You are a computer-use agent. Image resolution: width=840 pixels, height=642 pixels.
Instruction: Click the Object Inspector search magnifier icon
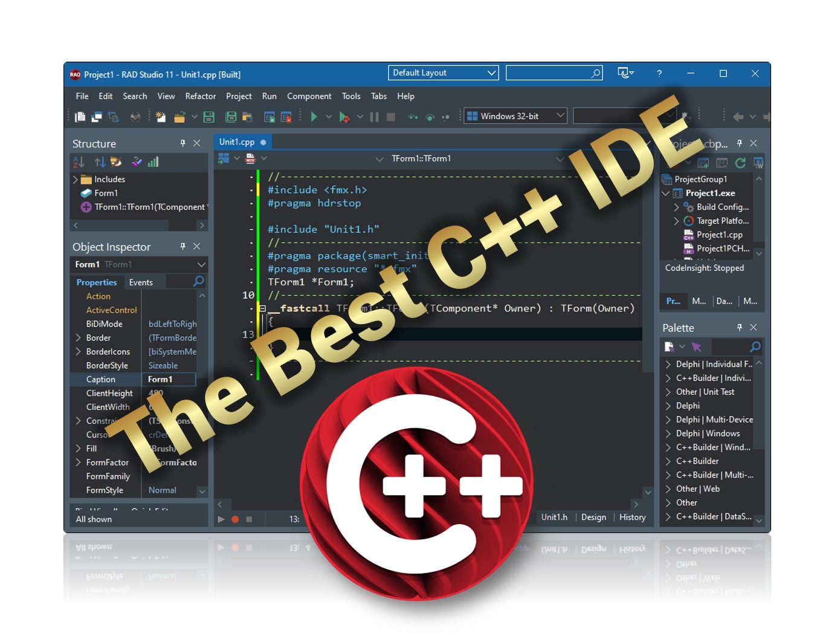[198, 281]
